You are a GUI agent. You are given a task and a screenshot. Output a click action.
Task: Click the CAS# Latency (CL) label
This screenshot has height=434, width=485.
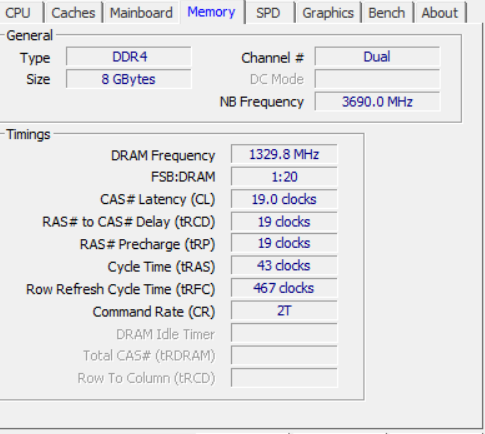click(158, 199)
